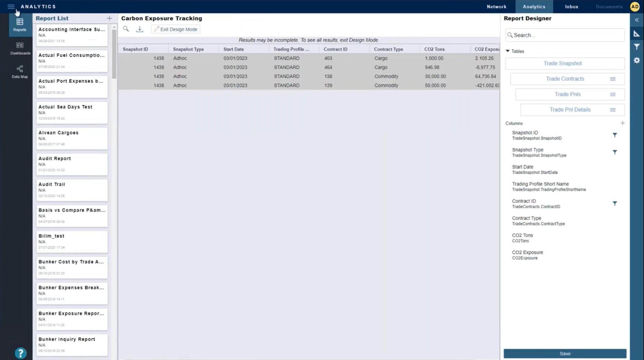The height and width of the screenshot is (360, 644).
Task: Toggle filter on Contract ID column
Action: click(x=615, y=204)
